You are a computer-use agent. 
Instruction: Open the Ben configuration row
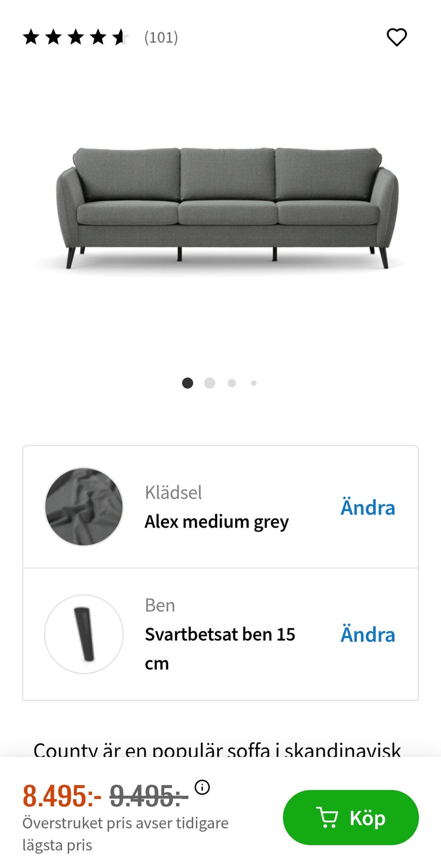[x=220, y=634]
